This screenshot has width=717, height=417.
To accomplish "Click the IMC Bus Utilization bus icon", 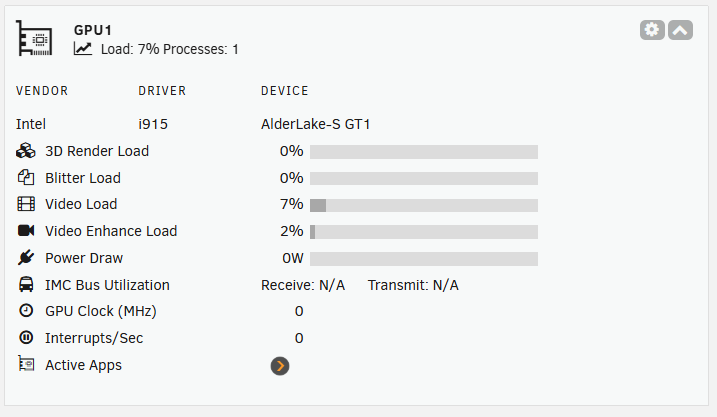I will (x=26, y=284).
